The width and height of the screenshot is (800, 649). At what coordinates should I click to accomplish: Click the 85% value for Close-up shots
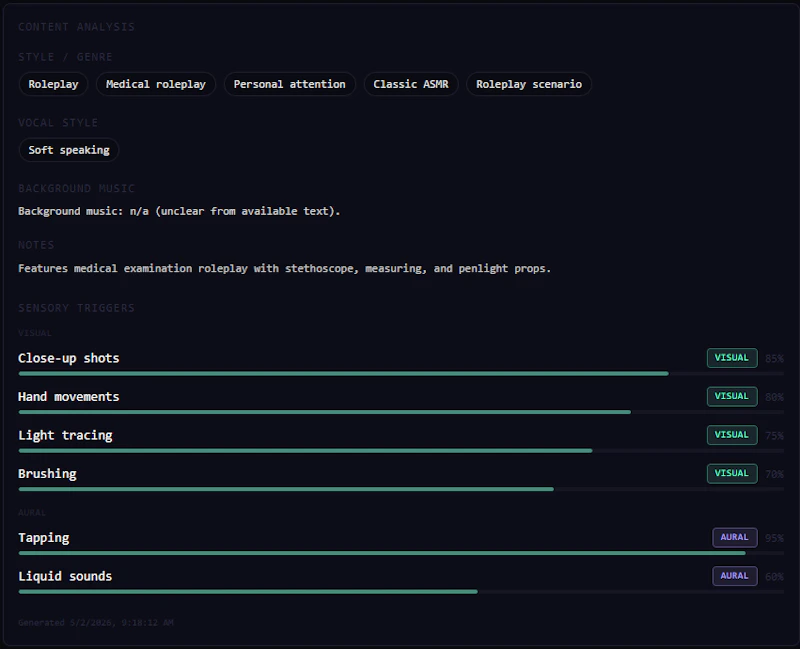click(774, 358)
